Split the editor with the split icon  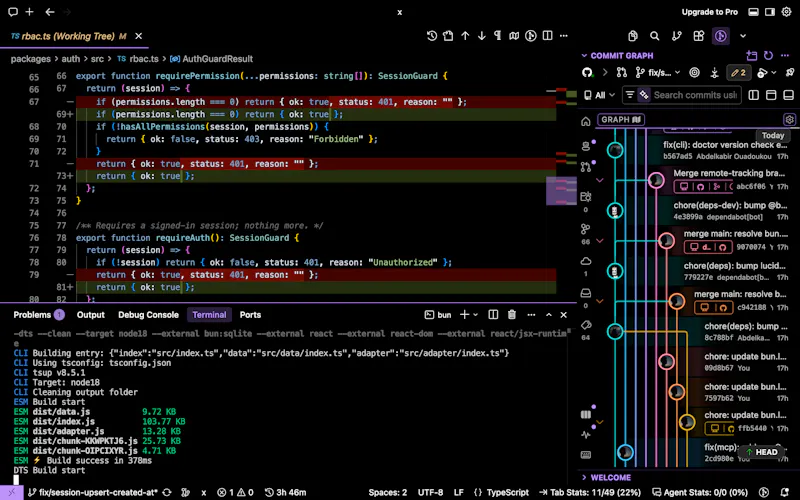coord(547,36)
